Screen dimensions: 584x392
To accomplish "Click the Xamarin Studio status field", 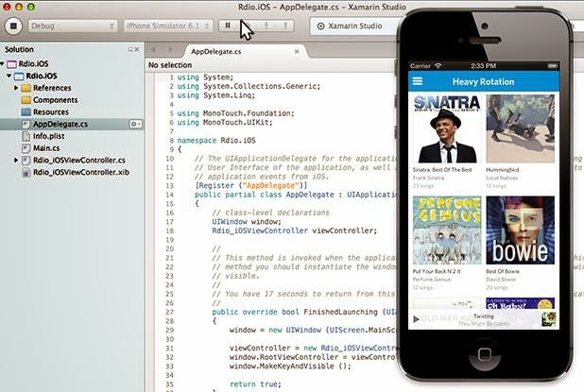I will [353, 26].
